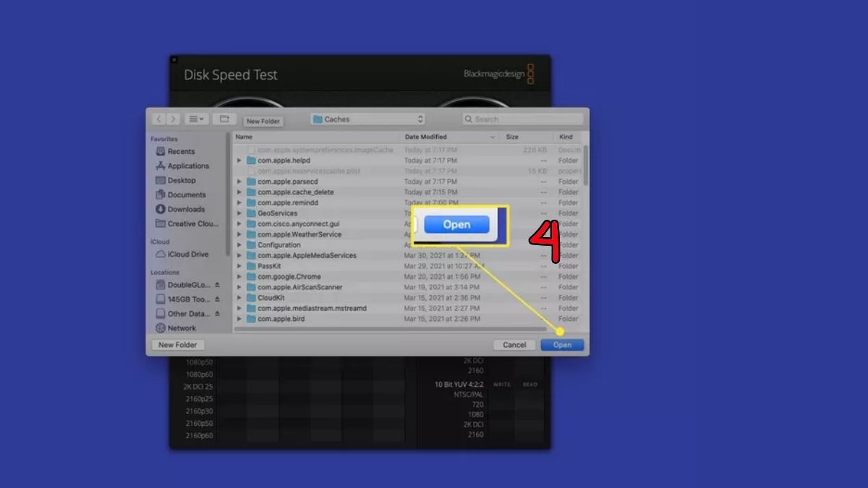The height and width of the screenshot is (488, 868).
Task: Click into the Search field
Action: 523,119
